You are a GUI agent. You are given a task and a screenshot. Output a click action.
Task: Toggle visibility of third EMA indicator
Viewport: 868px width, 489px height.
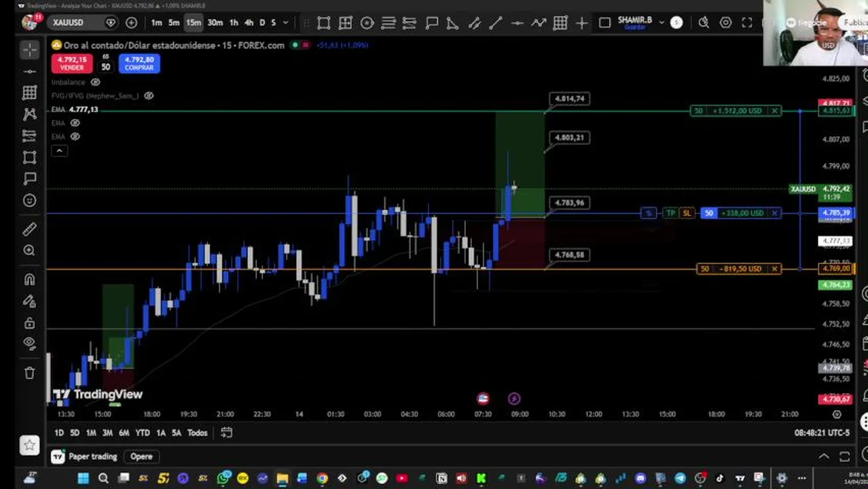pos(75,137)
